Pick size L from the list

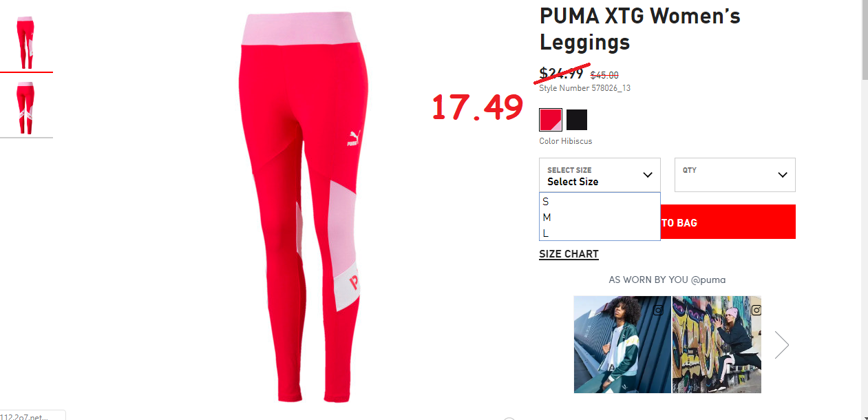tap(600, 233)
